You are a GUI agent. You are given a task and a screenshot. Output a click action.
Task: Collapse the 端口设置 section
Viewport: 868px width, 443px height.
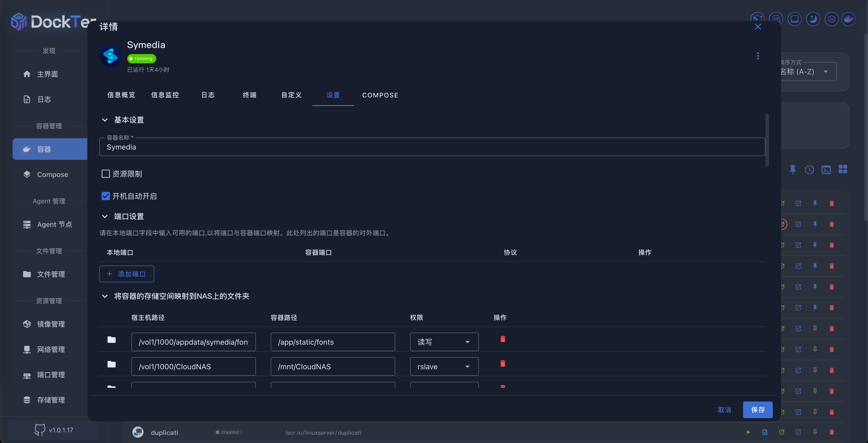[x=105, y=216]
